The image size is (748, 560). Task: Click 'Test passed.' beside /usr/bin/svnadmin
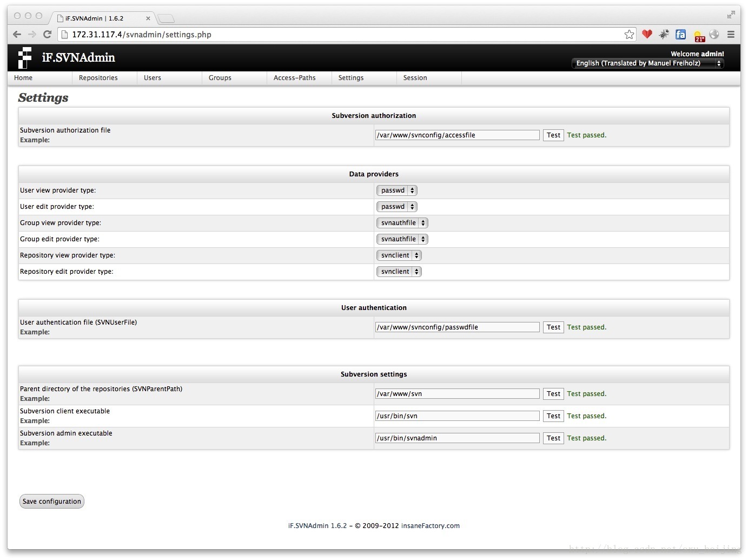[x=587, y=438]
